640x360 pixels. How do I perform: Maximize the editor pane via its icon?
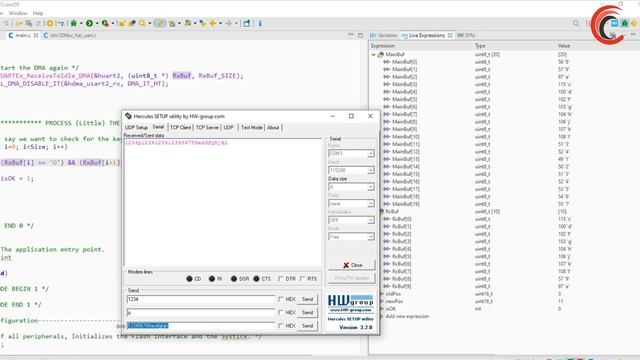pyautogui.click(x=360, y=36)
